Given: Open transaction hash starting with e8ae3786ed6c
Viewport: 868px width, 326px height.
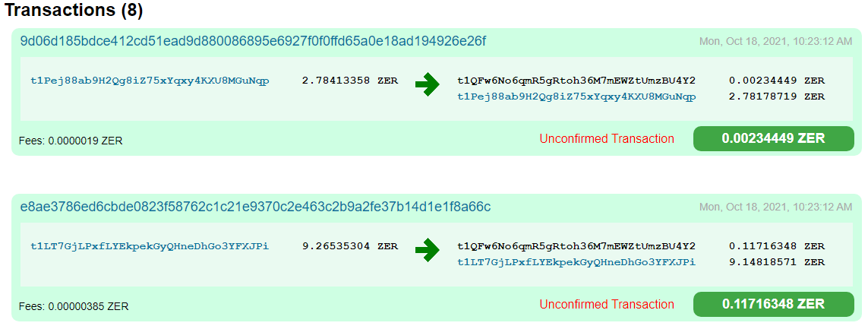Looking at the screenshot, I should click(x=255, y=207).
